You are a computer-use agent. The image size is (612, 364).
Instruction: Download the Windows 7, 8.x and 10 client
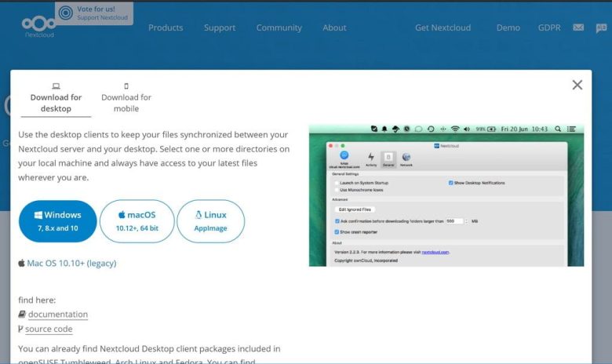[58, 221]
